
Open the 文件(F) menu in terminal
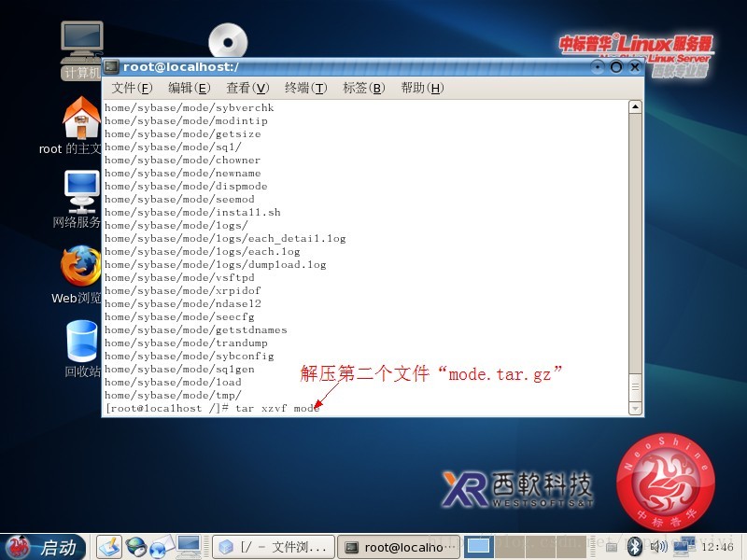click(x=133, y=88)
